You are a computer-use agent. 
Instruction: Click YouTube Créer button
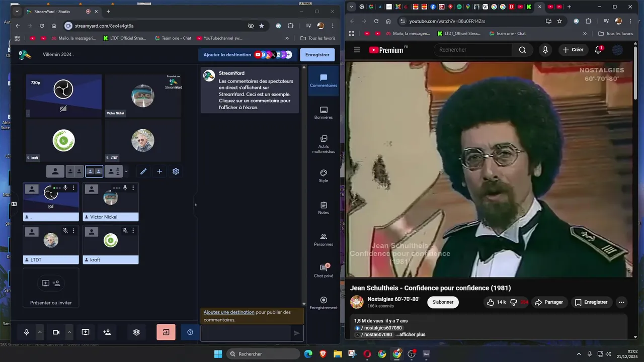(x=573, y=50)
